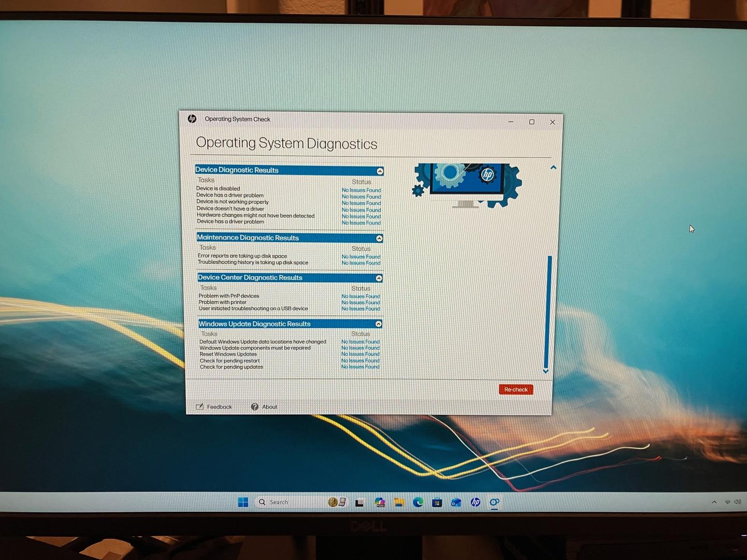Collapse the Device Diagnostic Results section

coord(380,171)
